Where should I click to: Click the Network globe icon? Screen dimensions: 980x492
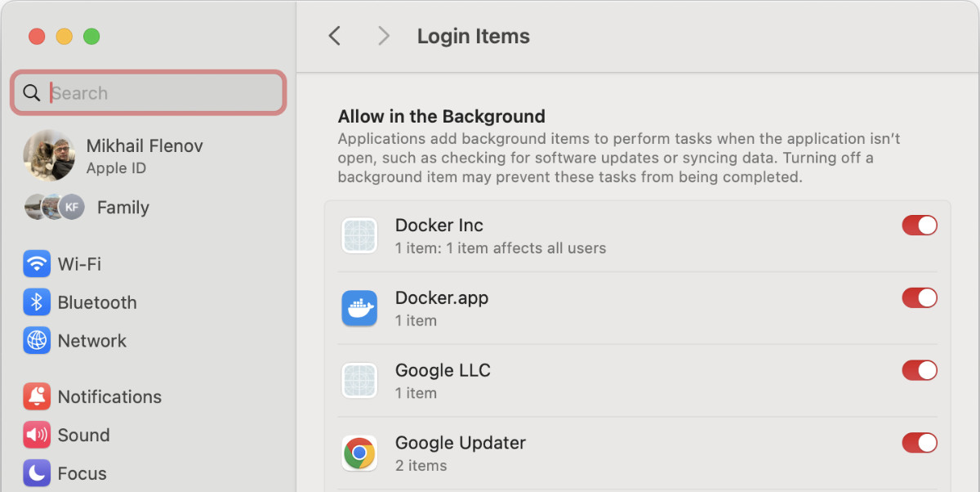coord(37,341)
